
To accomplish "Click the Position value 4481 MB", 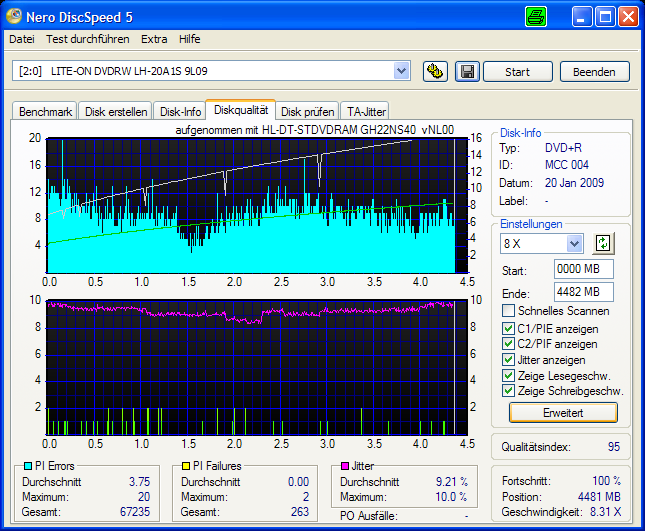I will 599,497.
